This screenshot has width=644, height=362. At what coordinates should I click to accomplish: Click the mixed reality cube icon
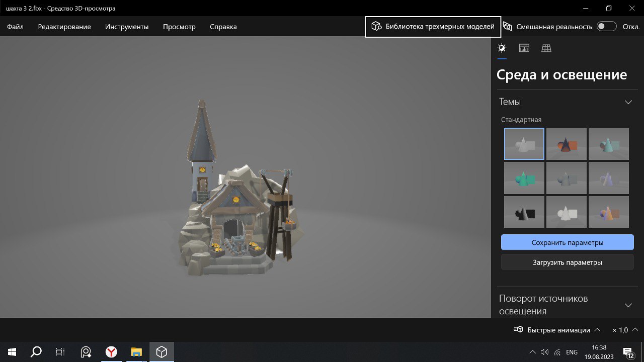pyautogui.click(x=508, y=27)
